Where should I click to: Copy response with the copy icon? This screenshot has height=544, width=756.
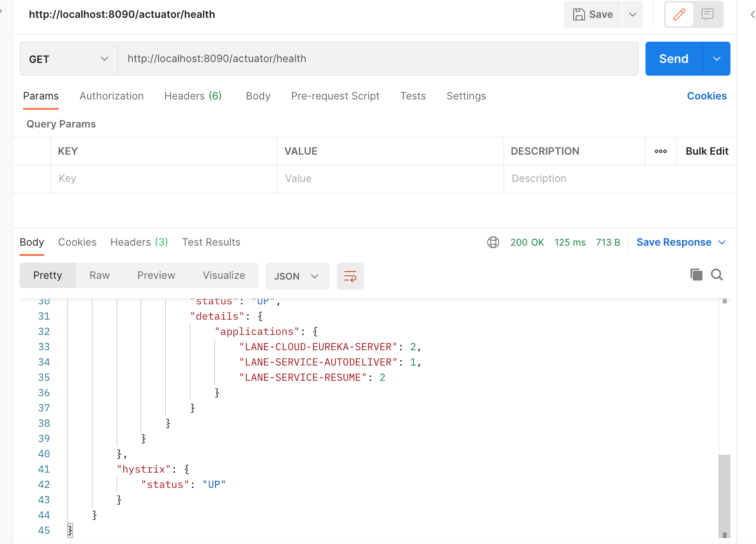coord(696,275)
